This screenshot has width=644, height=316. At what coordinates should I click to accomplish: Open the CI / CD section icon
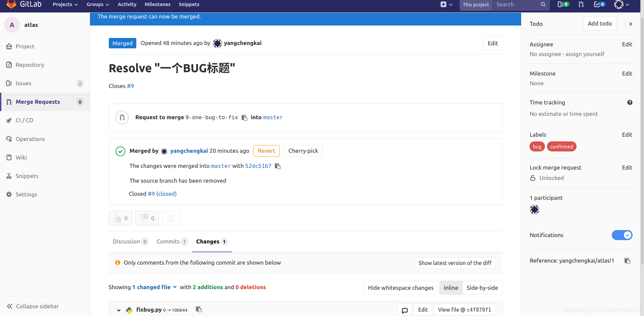pyautogui.click(x=9, y=120)
